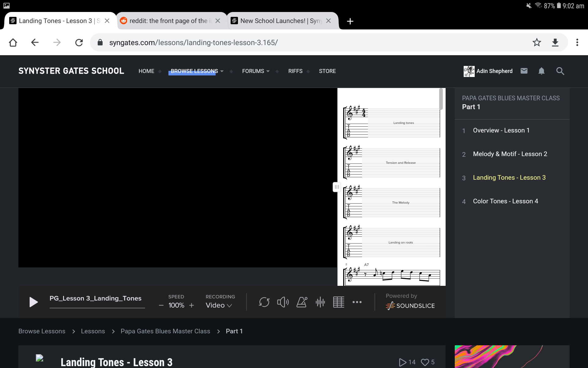The image size is (588, 368).
Task: Click the loop/repeat icon in Soundslice
Action: (x=264, y=302)
